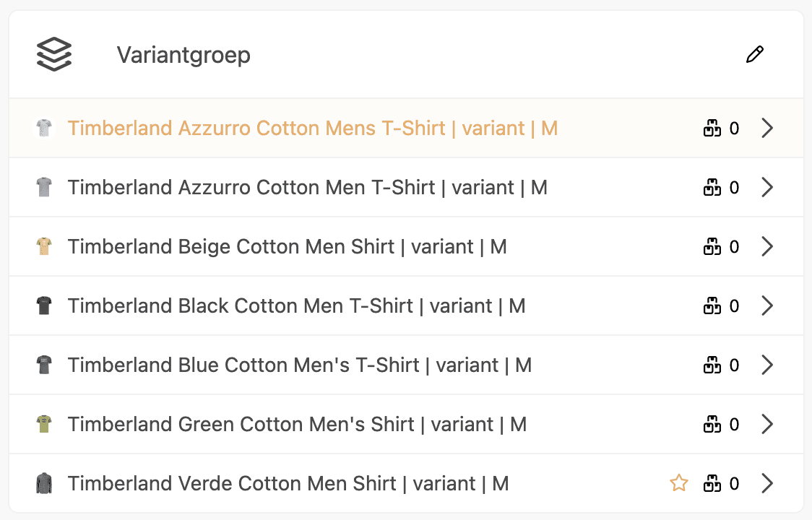This screenshot has height=520, width=812.
Task: Click stock boxes icon on Green Cotton row
Action: (x=712, y=425)
